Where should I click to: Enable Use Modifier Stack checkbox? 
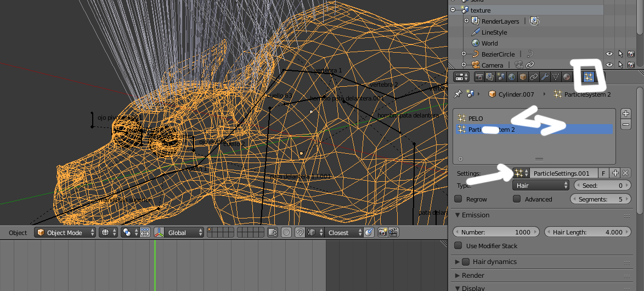pos(459,246)
